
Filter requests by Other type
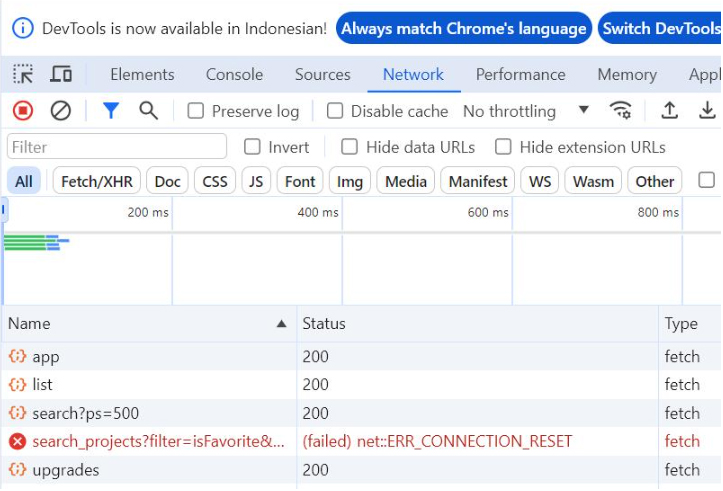[x=655, y=181]
